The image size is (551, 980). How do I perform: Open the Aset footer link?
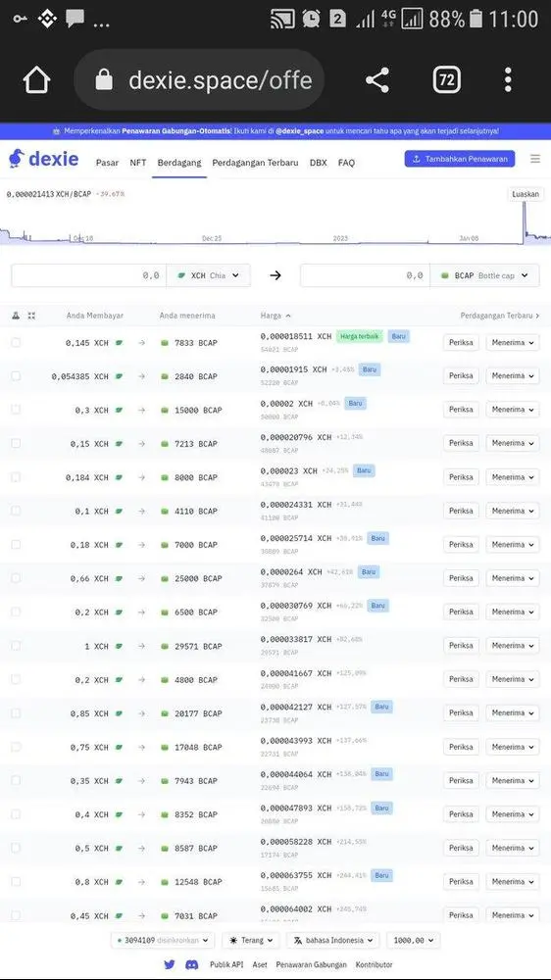point(260,964)
